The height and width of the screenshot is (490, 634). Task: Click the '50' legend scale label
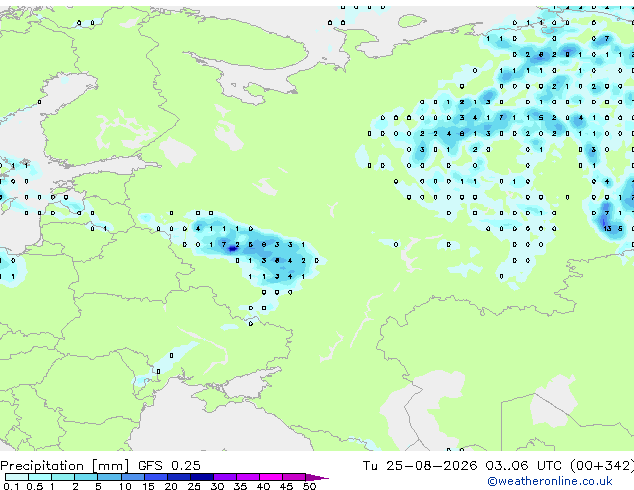[x=309, y=486]
